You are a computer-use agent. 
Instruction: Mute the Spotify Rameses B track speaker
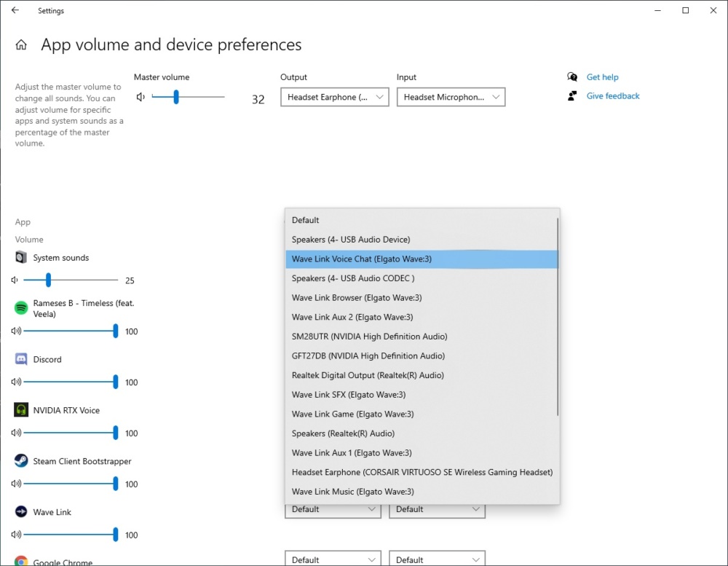[16, 331]
